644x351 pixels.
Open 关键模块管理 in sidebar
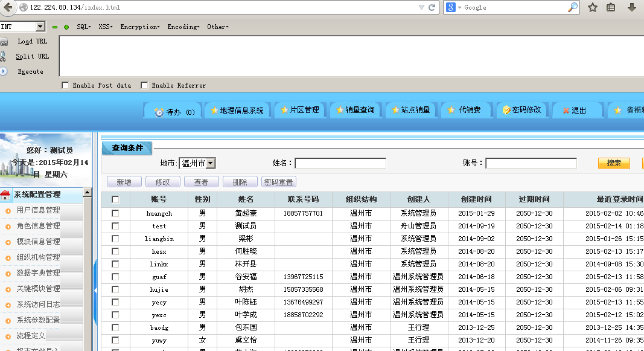tap(38, 289)
